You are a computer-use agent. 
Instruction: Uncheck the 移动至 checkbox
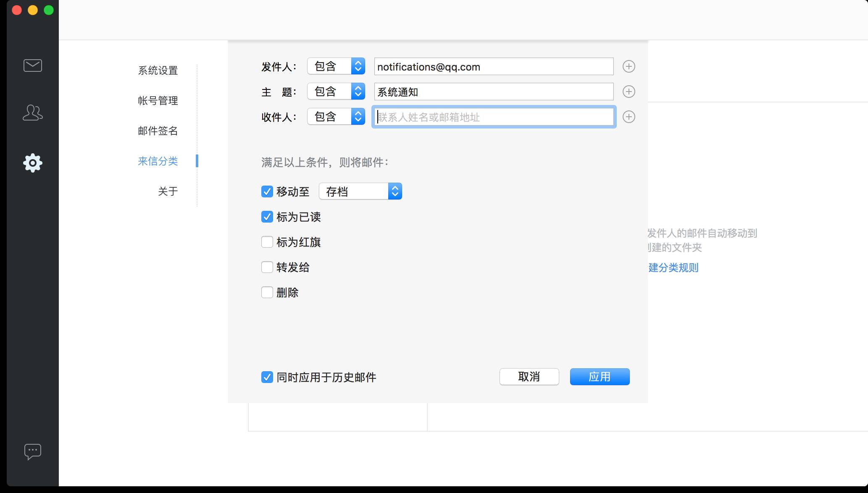tap(267, 191)
